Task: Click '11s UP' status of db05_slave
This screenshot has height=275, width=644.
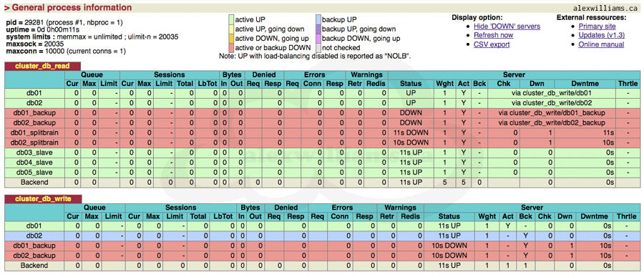Action: click(x=411, y=173)
